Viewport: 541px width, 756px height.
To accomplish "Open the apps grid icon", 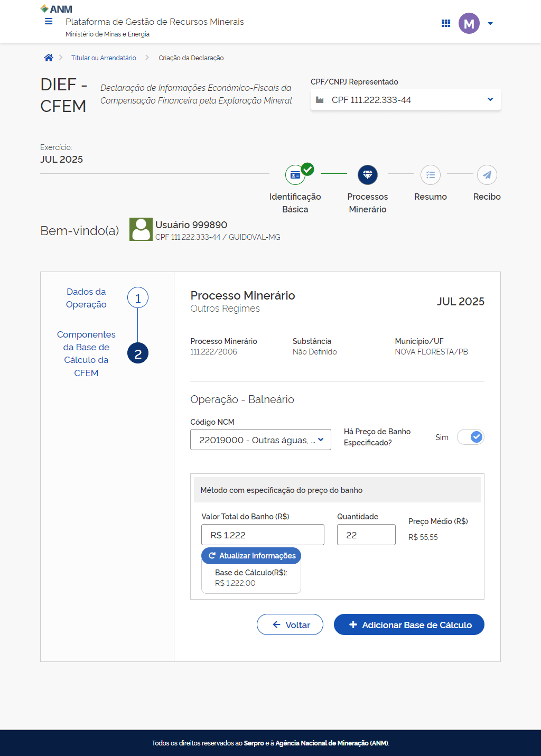I will point(446,23).
